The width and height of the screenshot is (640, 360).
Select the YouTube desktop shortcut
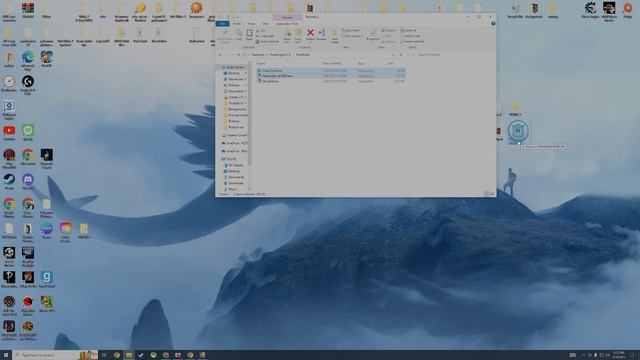(9, 133)
